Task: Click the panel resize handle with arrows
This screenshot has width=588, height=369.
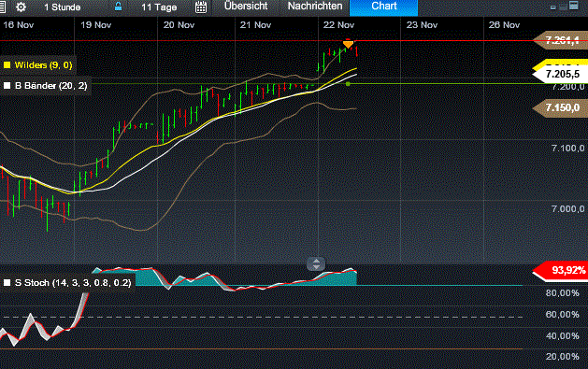Action: [x=316, y=263]
